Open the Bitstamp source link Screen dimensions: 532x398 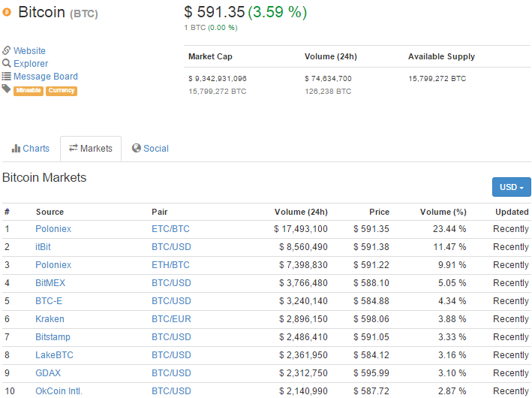[53, 337]
